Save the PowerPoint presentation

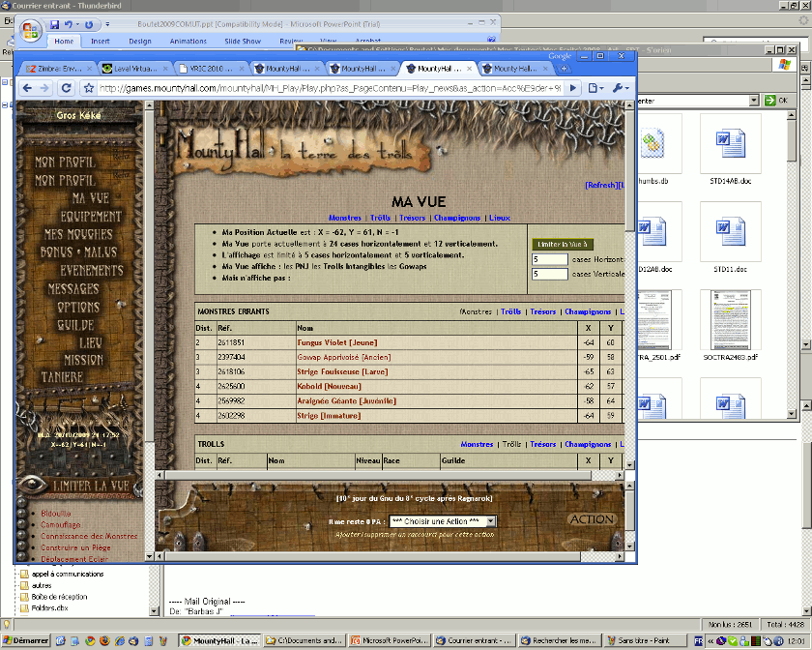tap(54, 24)
